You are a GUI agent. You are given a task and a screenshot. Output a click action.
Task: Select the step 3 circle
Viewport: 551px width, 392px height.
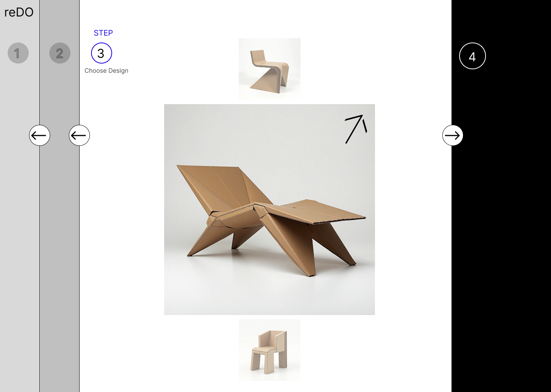[101, 53]
